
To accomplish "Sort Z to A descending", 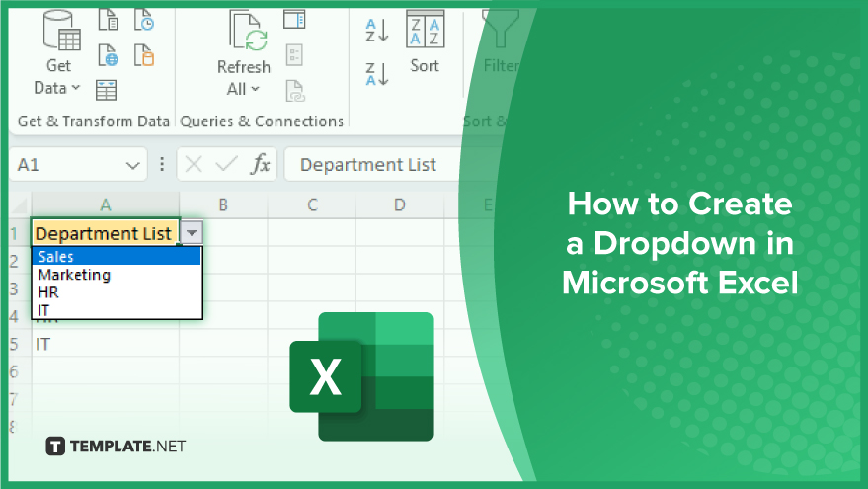I will (377, 74).
